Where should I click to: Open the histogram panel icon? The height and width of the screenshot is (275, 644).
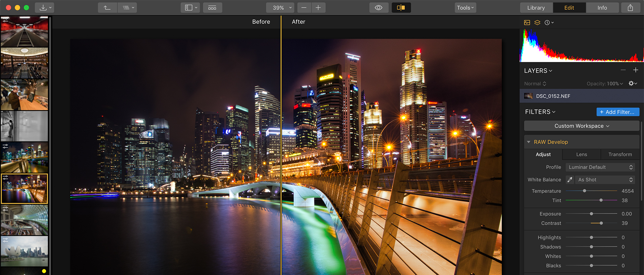click(x=527, y=22)
